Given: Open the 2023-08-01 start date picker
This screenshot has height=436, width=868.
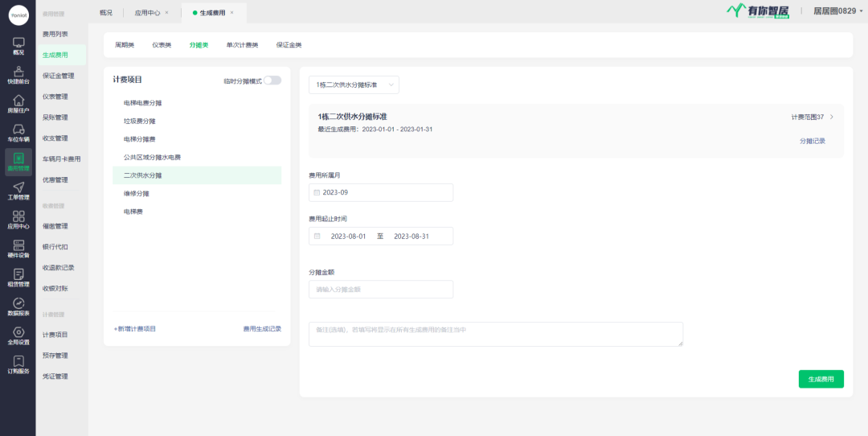Looking at the screenshot, I should pyautogui.click(x=348, y=237).
